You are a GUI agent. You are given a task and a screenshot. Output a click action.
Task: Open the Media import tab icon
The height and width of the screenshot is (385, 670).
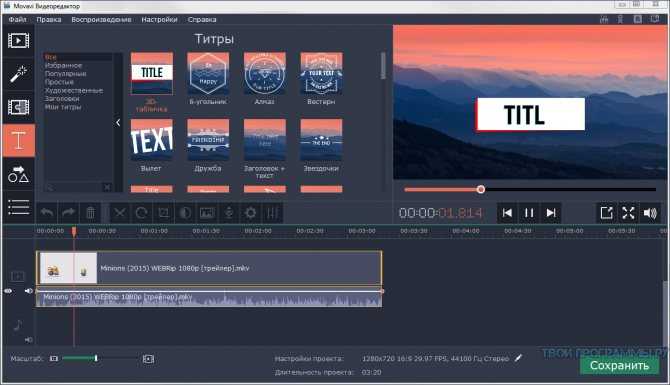click(18, 41)
